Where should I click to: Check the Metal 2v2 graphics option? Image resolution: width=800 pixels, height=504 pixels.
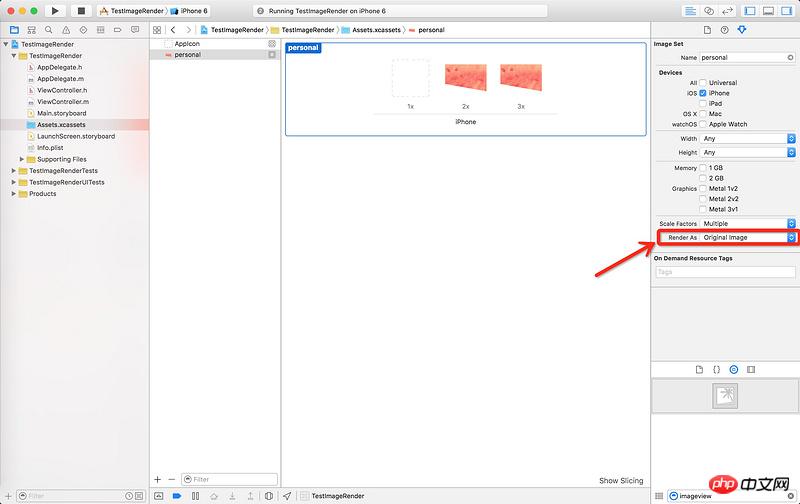[x=703, y=199]
